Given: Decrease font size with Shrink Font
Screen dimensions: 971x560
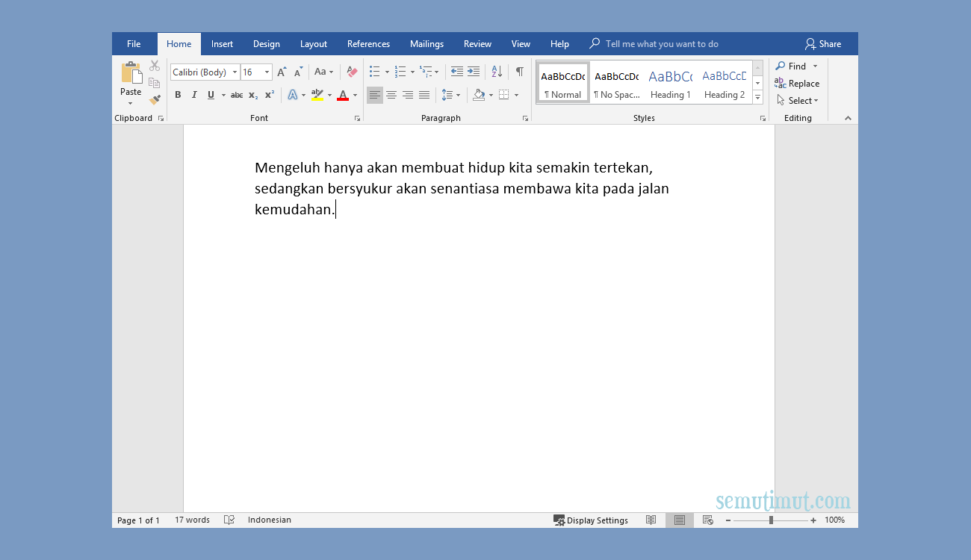Looking at the screenshot, I should [298, 72].
